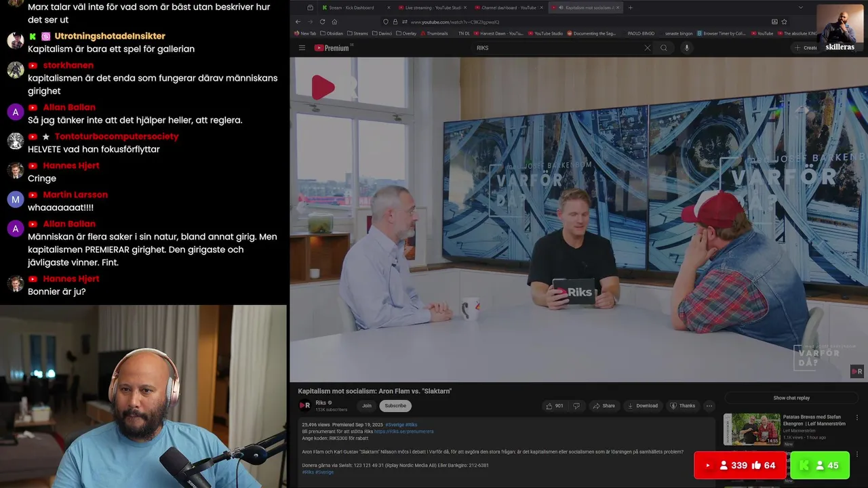Click the R logo in video corner
The height and width of the screenshot is (488, 868).
pos(857,371)
